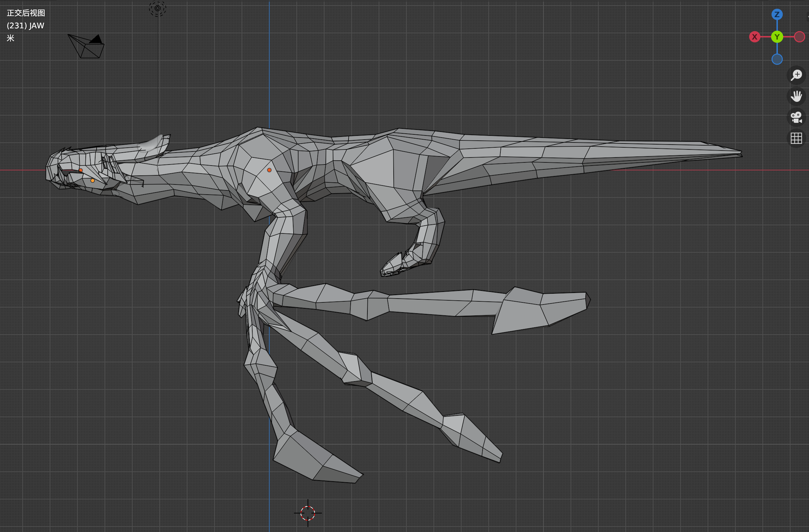Click the orange origin dot on the shoulder
Screen dimensions: 809x532
pos(269,170)
